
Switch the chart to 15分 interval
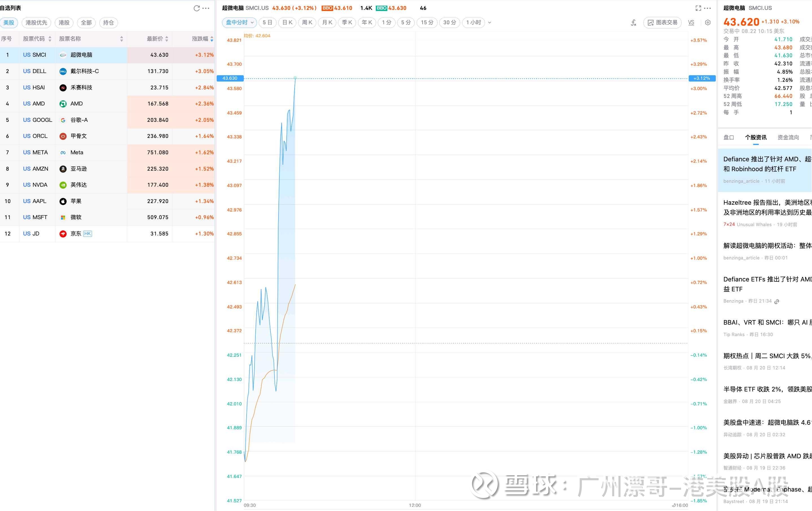pos(427,23)
